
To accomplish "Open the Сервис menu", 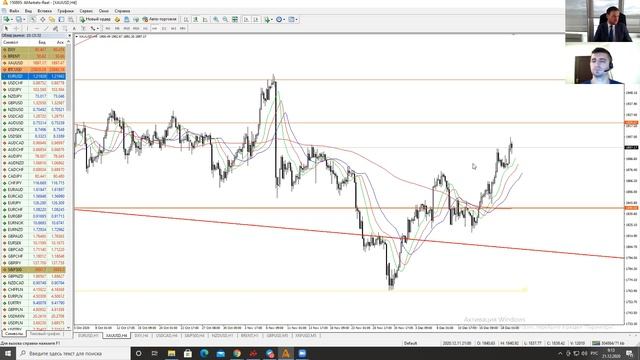I will [86, 11].
